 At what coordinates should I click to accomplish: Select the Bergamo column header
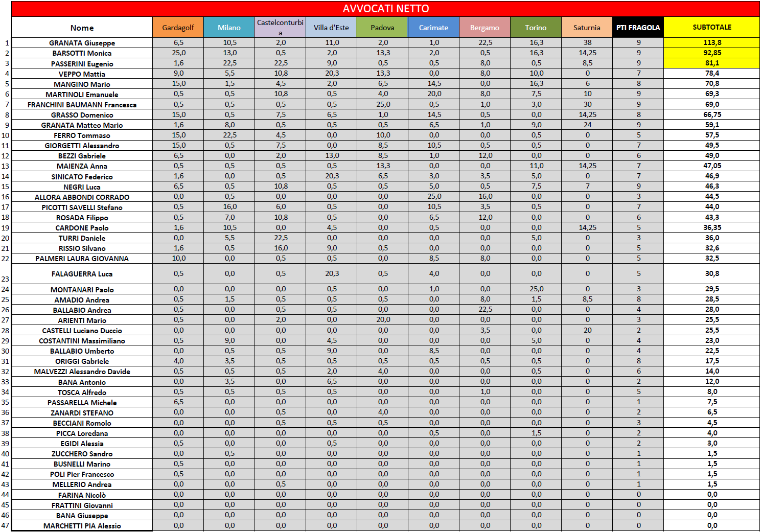pyautogui.click(x=484, y=28)
